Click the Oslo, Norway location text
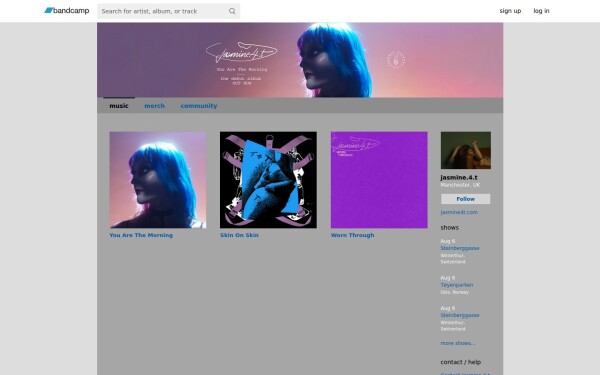This screenshot has height=375, width=600. click(454, 292)
